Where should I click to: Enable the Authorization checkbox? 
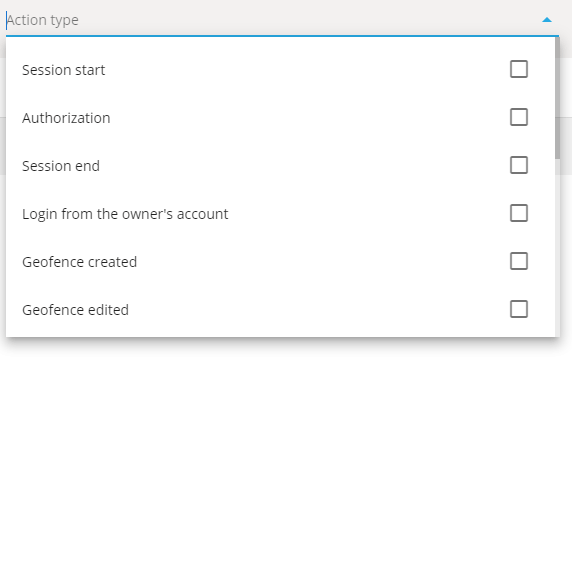tap(519, 117)
